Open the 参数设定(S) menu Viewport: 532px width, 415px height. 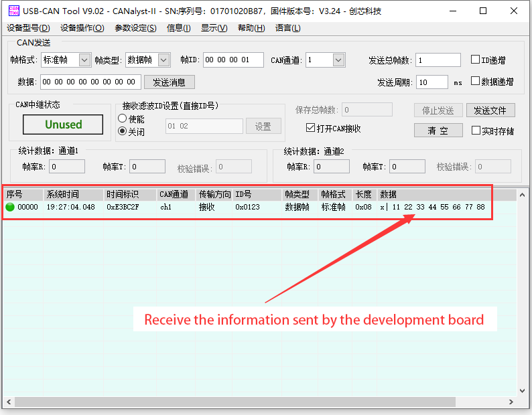tap(135, 28)
